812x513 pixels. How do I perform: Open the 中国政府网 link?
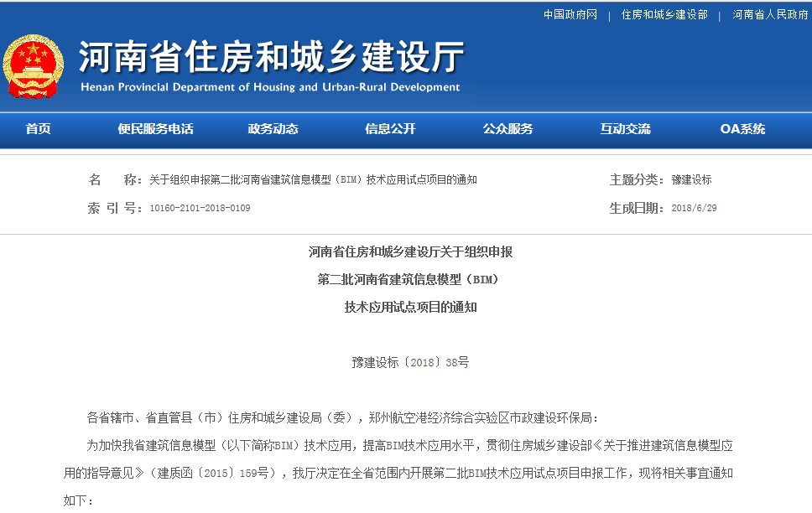click(x=570, y=15)
